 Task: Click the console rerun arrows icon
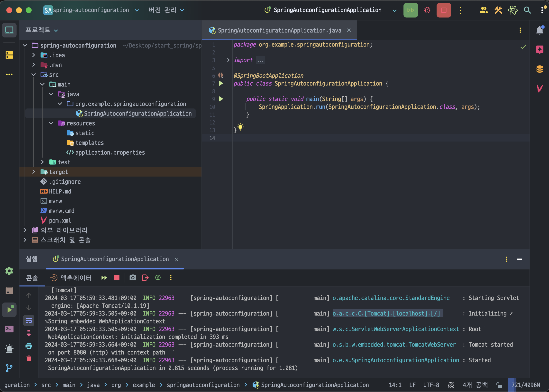point(104,278)
